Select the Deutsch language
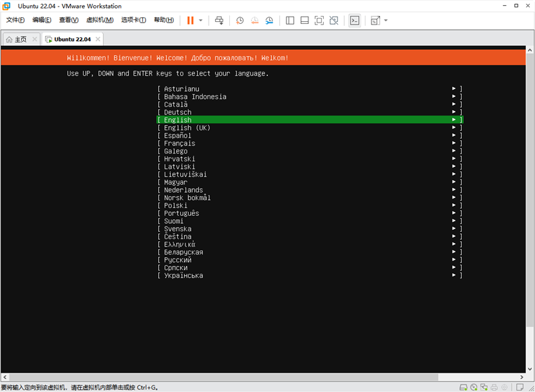 310,112
